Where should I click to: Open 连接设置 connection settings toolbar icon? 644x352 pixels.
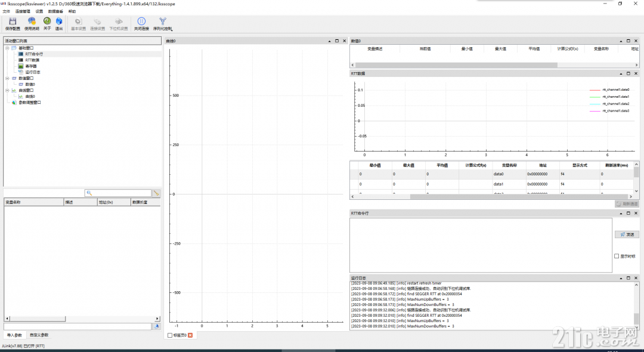(97, 24)
